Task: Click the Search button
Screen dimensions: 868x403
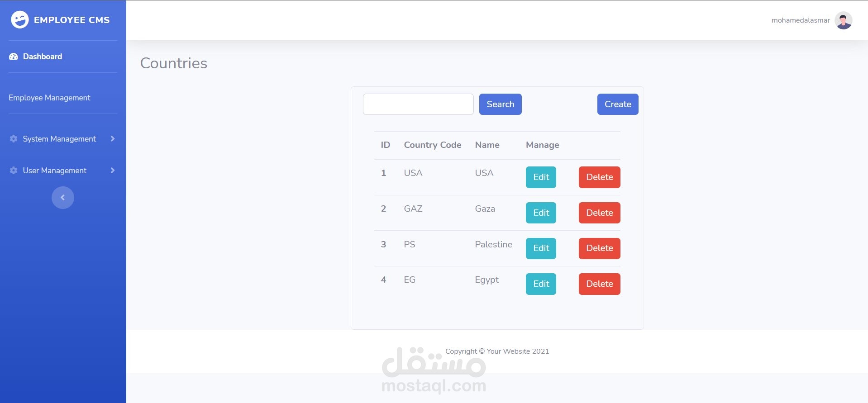Action: (x=501, y=104)
